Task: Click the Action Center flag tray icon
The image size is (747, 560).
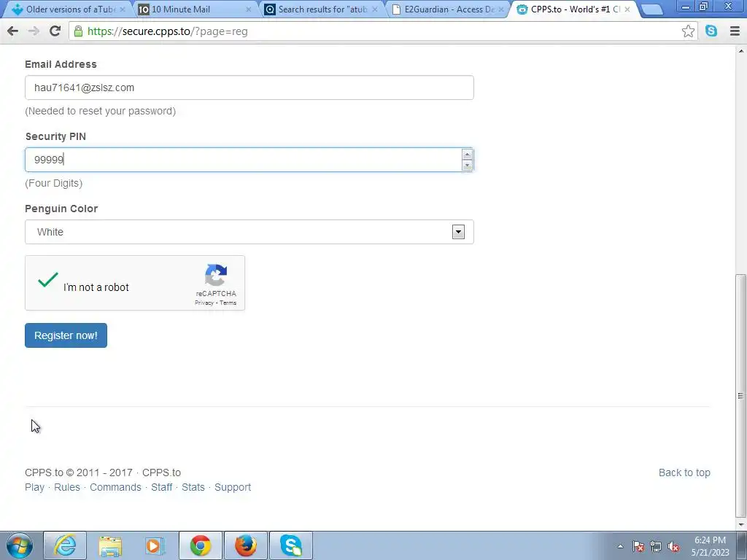Action: tap(638, 546)
